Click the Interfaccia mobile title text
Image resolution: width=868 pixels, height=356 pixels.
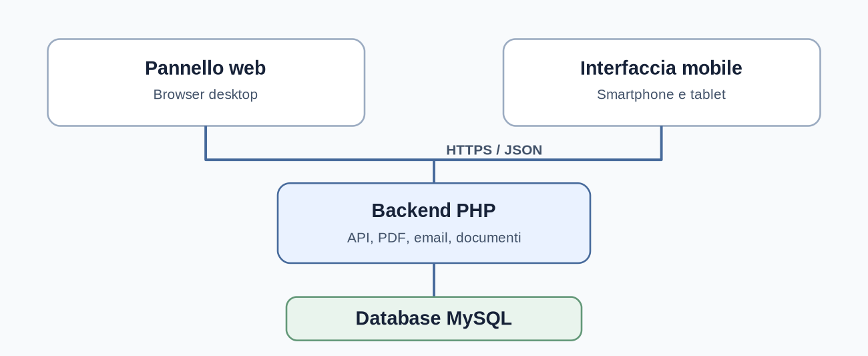pyautogui.click(x=661, y=68)
